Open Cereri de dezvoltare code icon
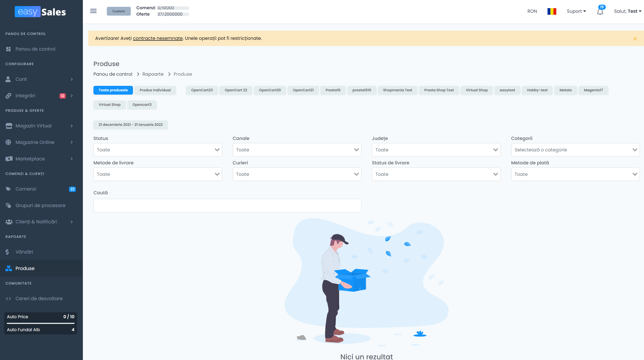The width and height of the screenshot is (644, 360). 8,298
